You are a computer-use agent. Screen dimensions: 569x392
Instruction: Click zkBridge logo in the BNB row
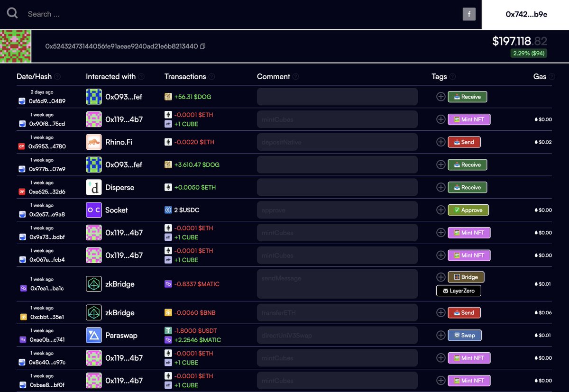pyautogui.click(x=94, y=313)
